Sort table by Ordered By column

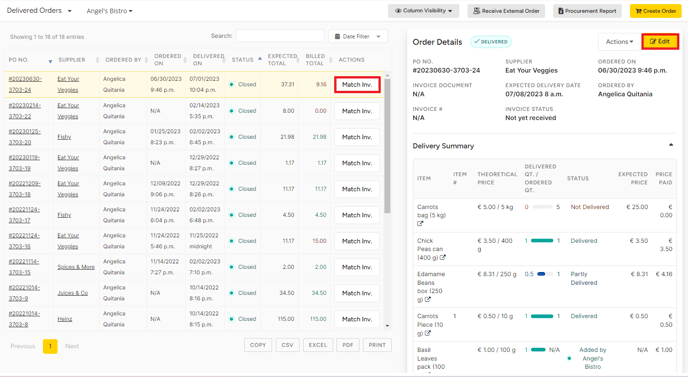pyautogui.click(x=125, y=60)
